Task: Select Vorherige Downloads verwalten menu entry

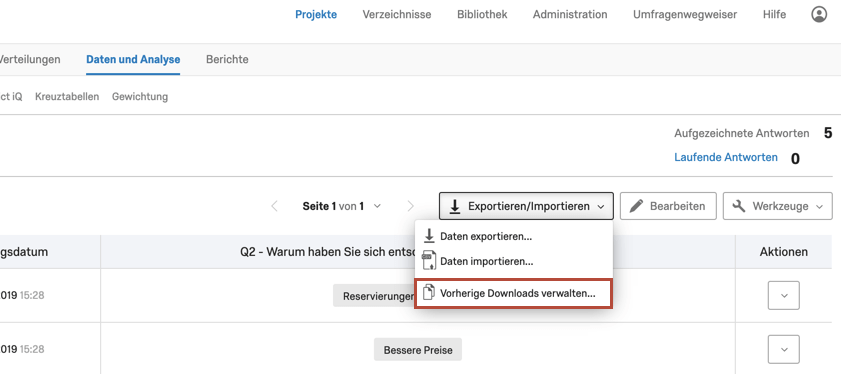Action: pyautogui.click(x=513, y=294)
